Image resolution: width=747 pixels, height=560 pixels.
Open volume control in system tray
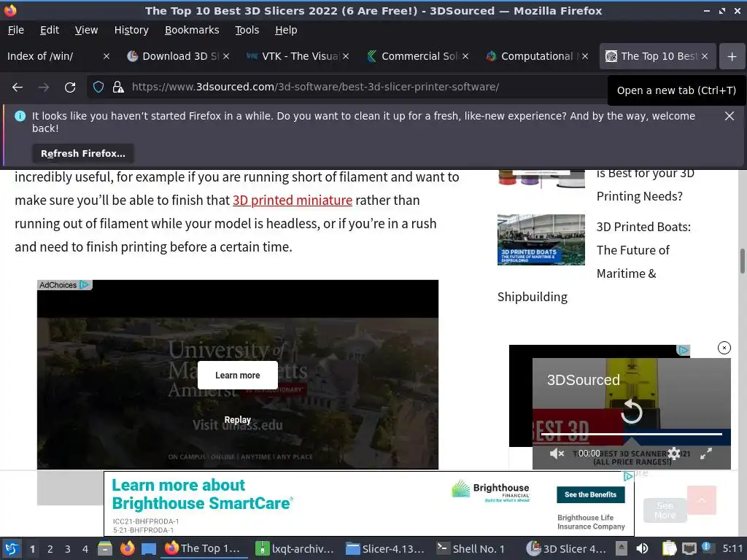642,548
